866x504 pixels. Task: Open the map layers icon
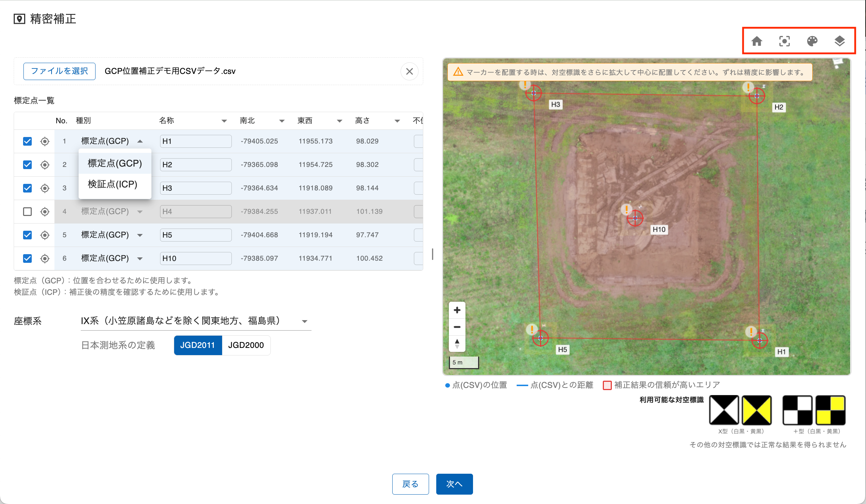click(839, 41)
